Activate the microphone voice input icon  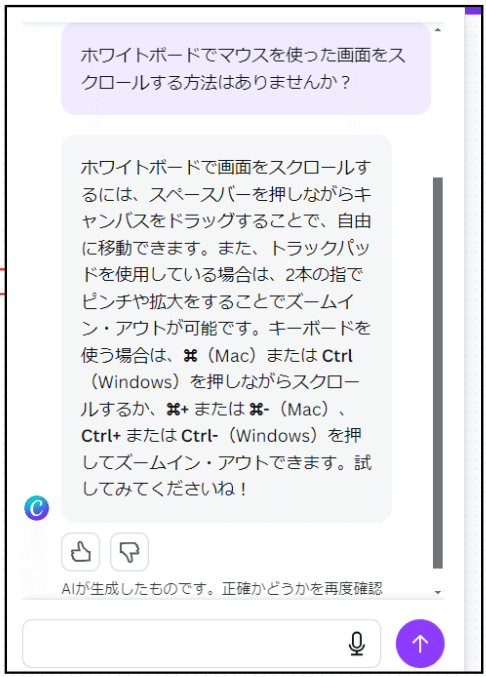[x=357, y=644]
